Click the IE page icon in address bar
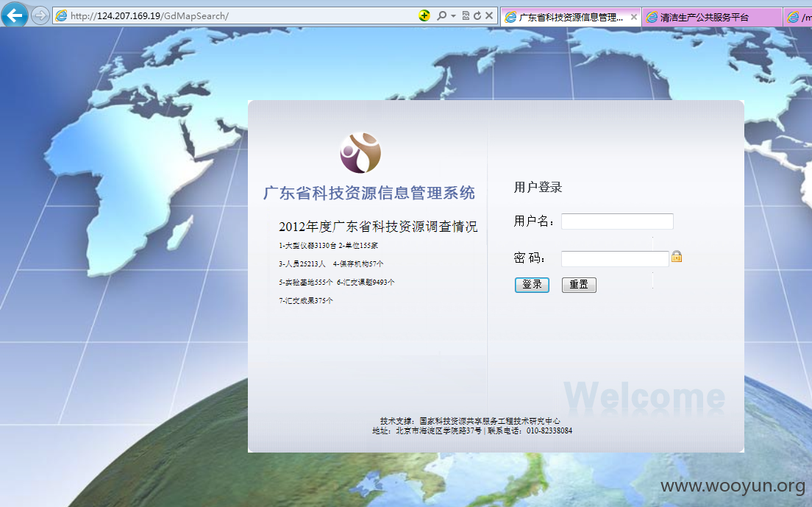This screenshot has height=507, width=812. coord(61,15)
